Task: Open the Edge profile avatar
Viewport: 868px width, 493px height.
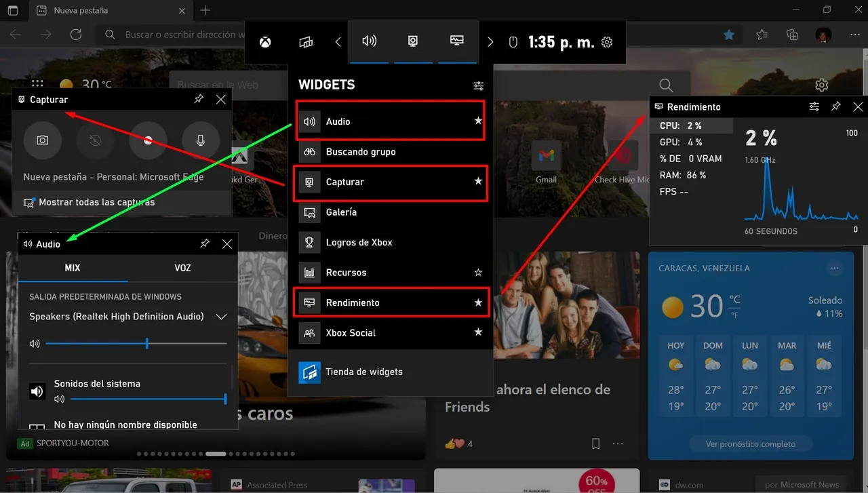Action: pyautogui.click(x=823, y=35)
